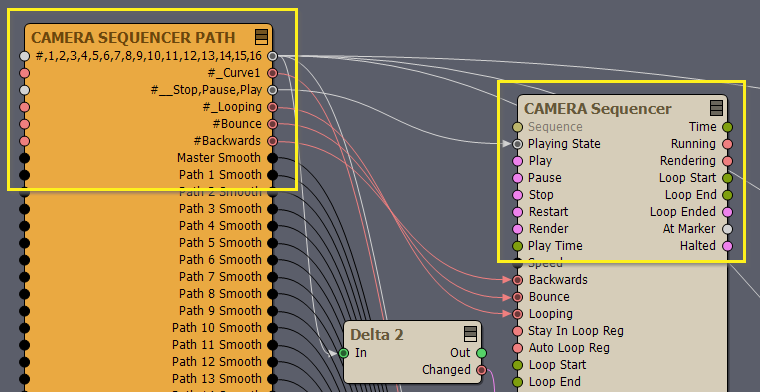Select the CAMERA SEQUENCER PATH node title
The image size is (760, 392).
click(x=133, y=37)
